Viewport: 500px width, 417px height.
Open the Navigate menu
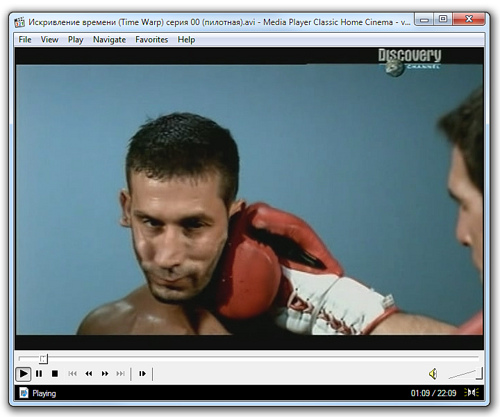click(109, 40)
